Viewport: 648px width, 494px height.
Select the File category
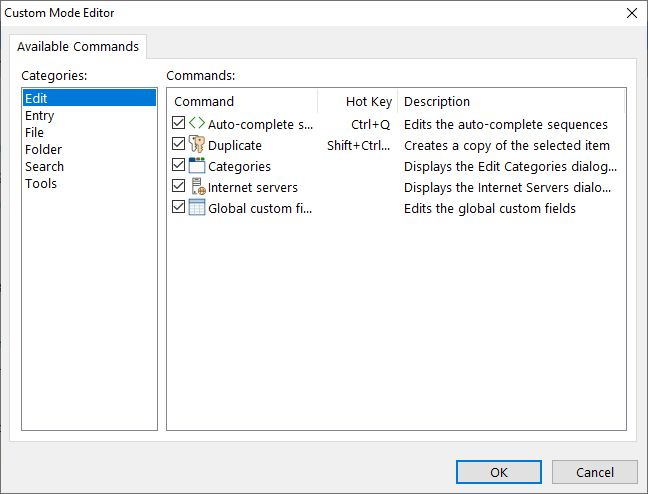tap(34, 133)
